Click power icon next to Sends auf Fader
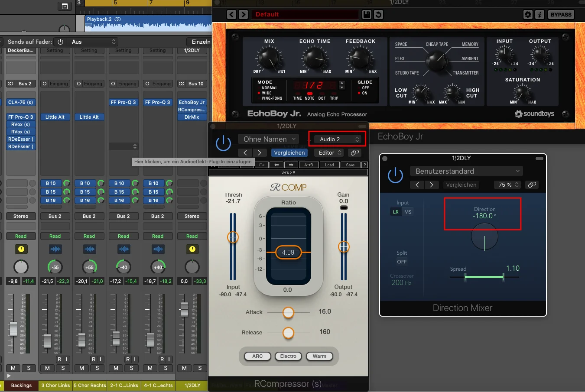The width and height of the screenshot is (585, 392). pos(60,42)
